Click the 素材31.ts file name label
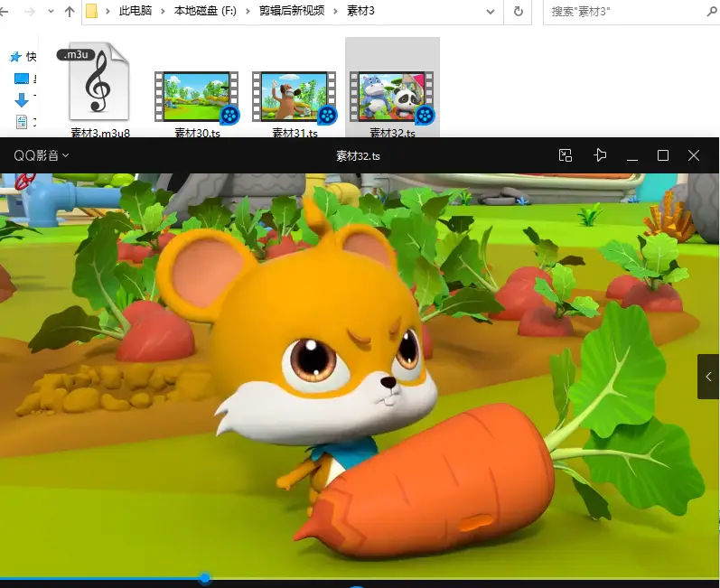This screenshot has width=720, height=588. [x=295, y=133]
